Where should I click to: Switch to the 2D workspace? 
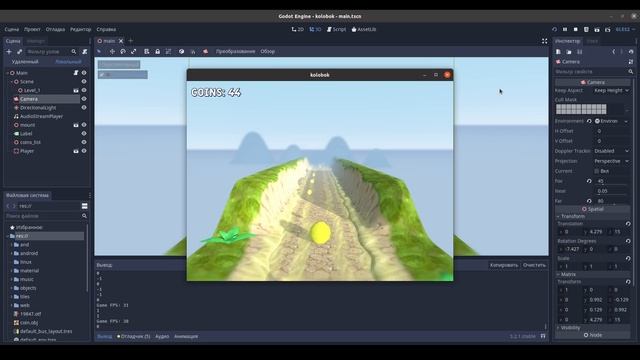tap(298, 29)
